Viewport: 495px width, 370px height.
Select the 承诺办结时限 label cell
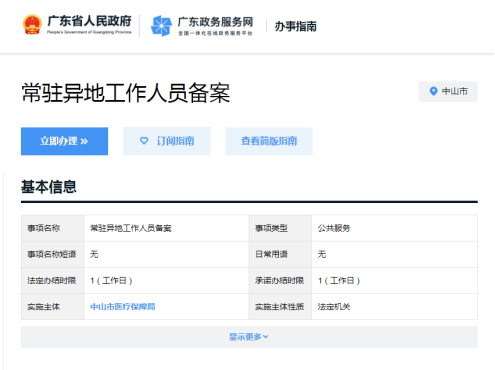[280, 281]
